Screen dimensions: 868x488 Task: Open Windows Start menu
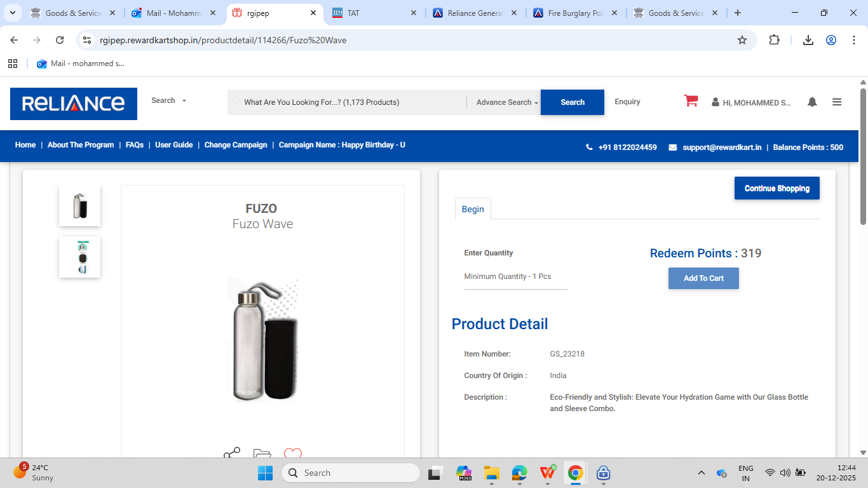265,473
